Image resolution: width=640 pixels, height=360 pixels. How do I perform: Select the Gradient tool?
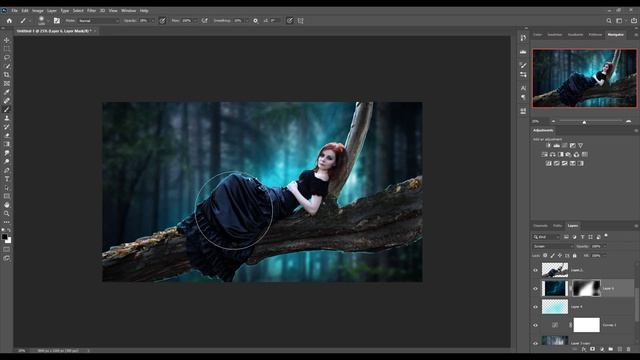click(x=7, y=144)
